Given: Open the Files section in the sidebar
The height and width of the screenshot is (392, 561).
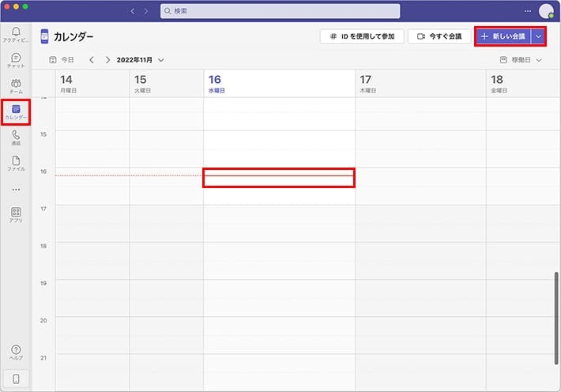Looking at the screenshot, I should (16, 164).
